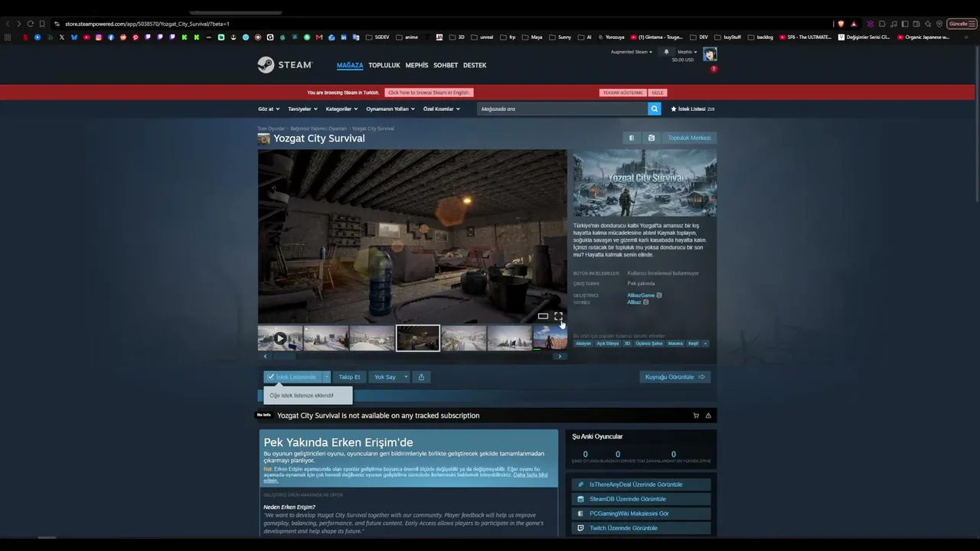Click the cart icon in the subscription bar
The height and width of the screenshot is (551, 980).
point(696,416)
